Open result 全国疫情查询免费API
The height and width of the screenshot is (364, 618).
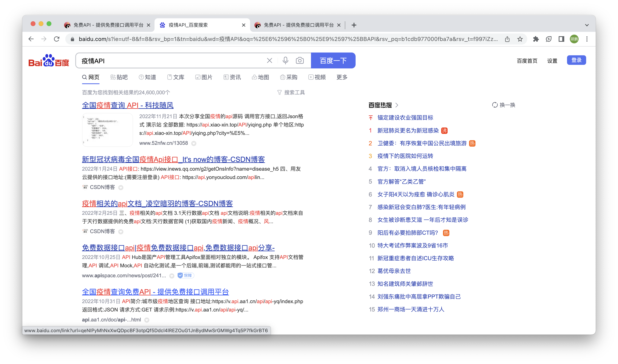[155, 292]
